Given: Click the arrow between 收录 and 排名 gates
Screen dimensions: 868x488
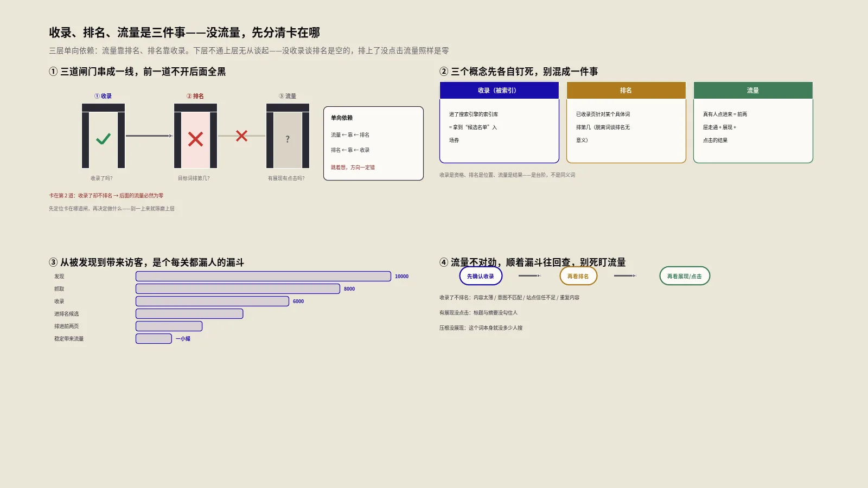Looking at the screenshot, I should point(149,136).
